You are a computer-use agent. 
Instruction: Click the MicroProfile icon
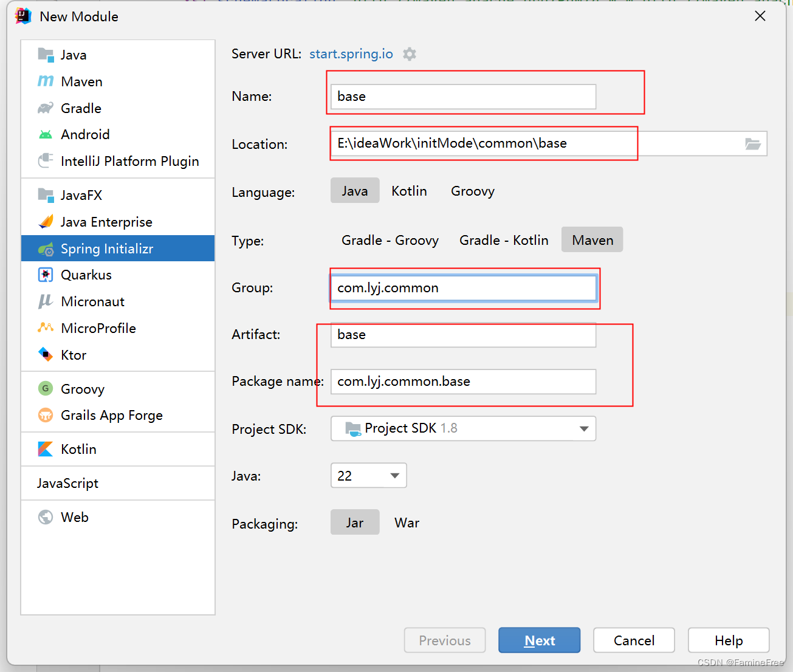click(46, 328)
